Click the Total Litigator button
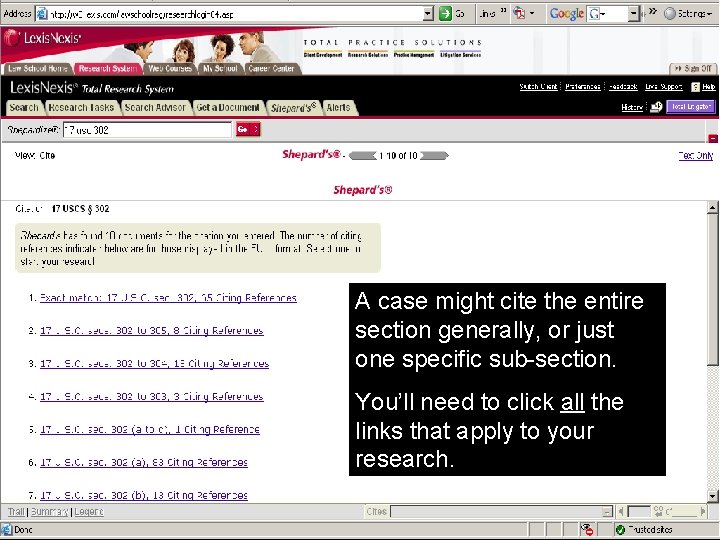 (691, 107)
